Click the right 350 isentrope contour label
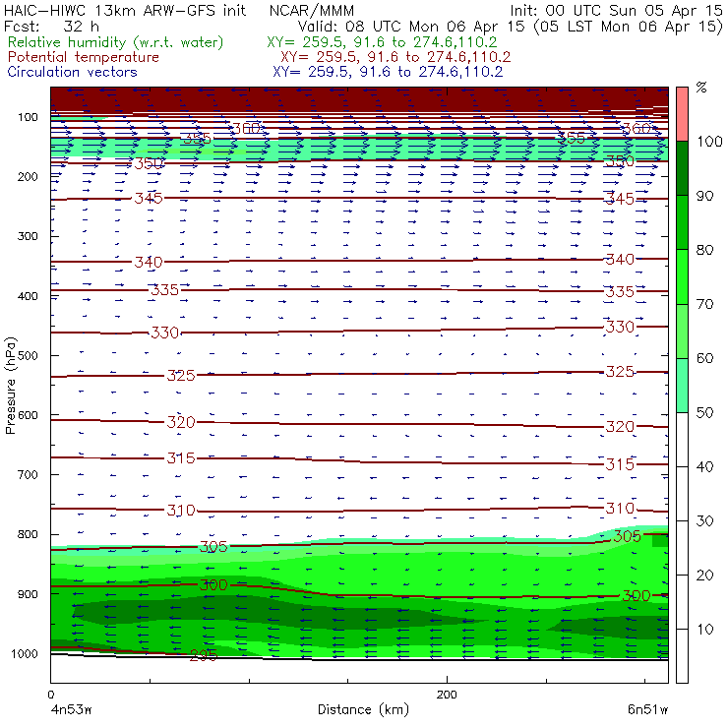728x728 pixels. 620,161
